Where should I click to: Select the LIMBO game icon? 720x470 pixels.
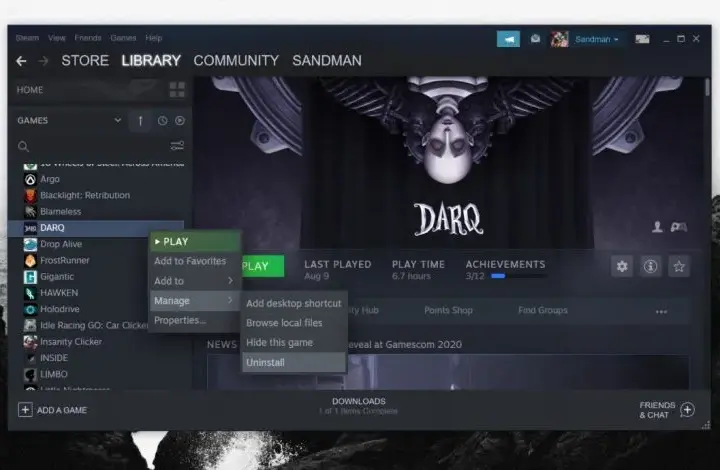pos(30,375)
